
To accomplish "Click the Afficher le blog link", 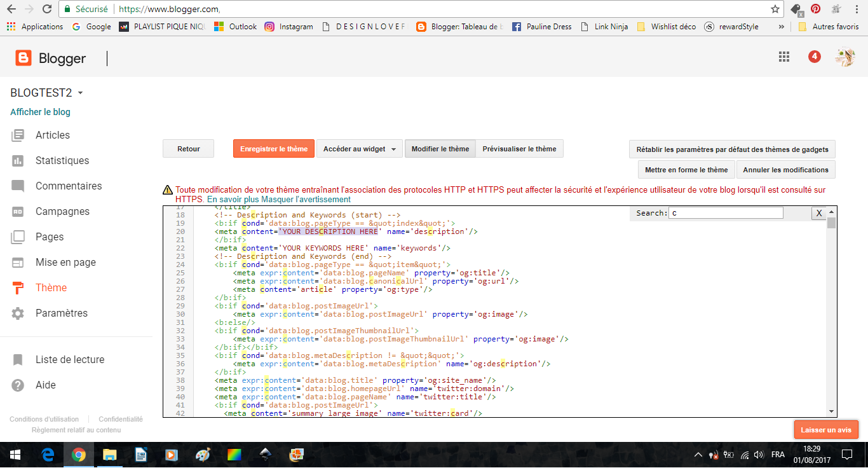I will point(40,112).
